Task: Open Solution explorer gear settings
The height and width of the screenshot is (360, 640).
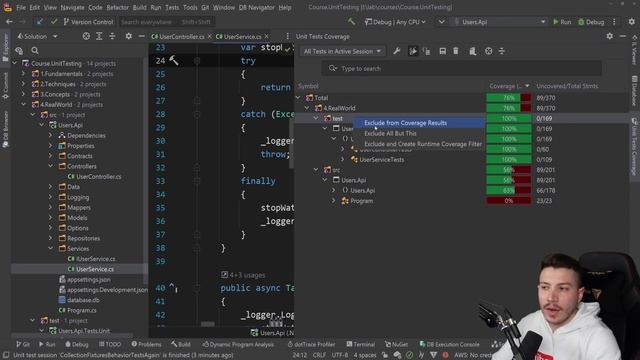Action: [128, 36]
